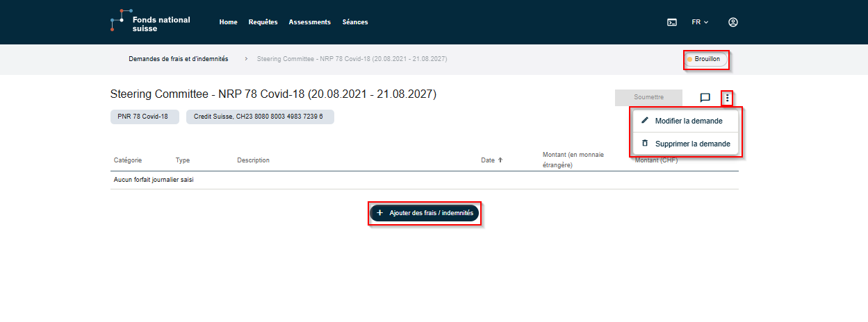Toggle the three-dot more options menu

[727, 98]
